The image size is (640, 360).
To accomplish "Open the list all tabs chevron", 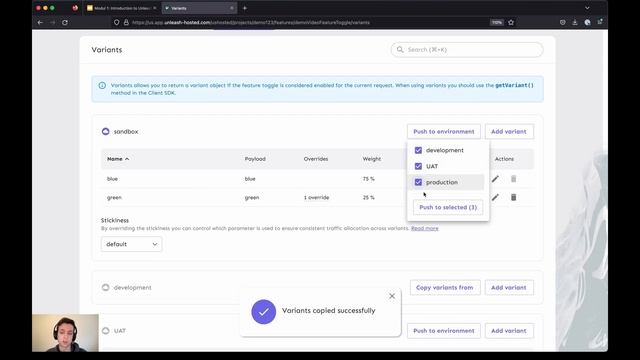I will [x=587, y=8].
